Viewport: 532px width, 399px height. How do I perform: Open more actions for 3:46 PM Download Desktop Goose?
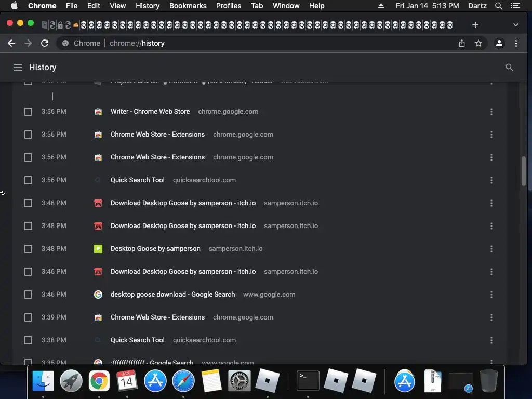[491, 271]
